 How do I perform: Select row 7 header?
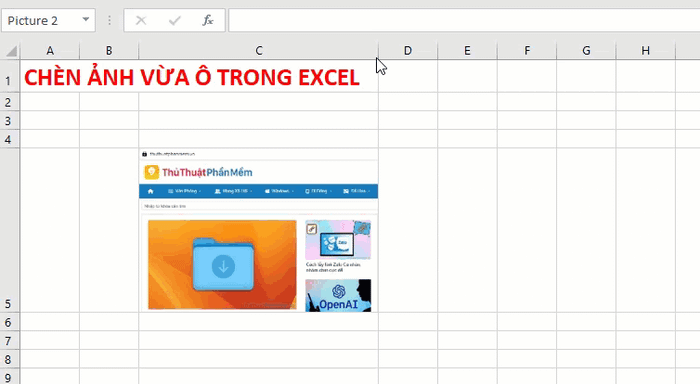coord(10,340)
